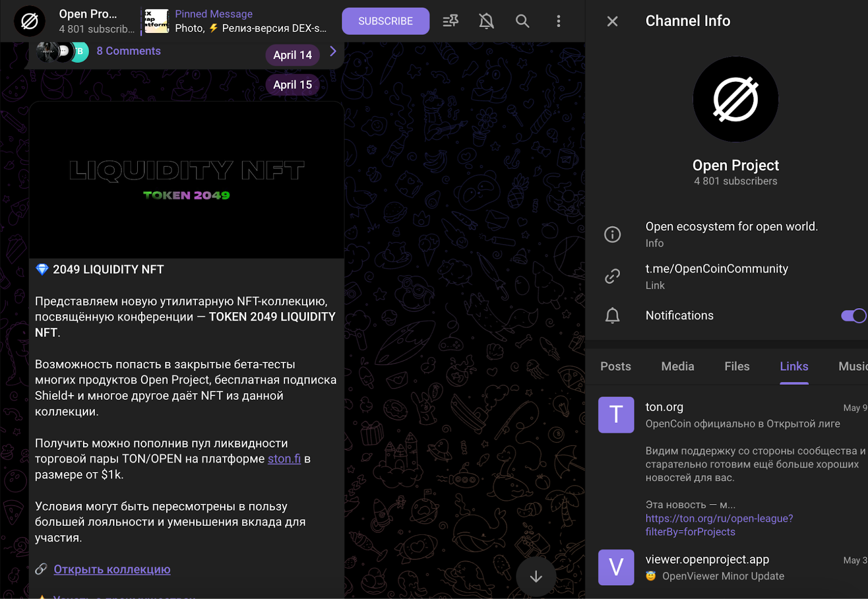The height and width of the screenshot is (599, 868).
Task: Open search in the channel
Action: point(522,21)
